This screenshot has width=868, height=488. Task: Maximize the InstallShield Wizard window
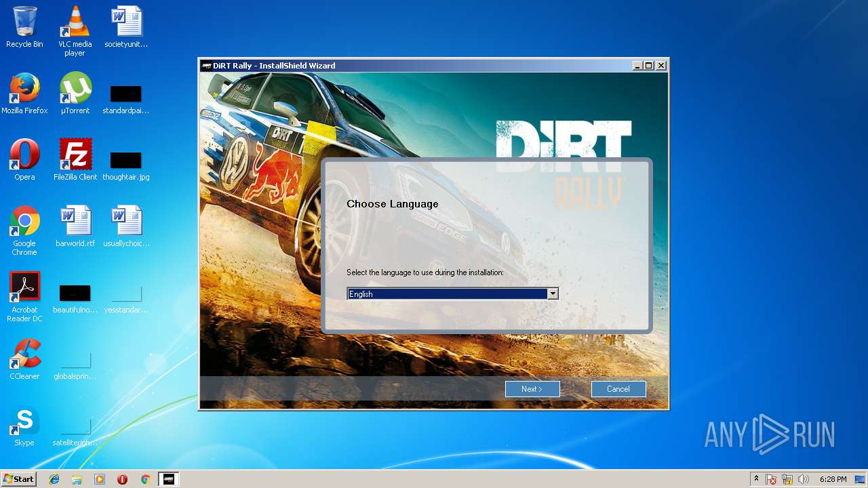(x=649, y=66)
